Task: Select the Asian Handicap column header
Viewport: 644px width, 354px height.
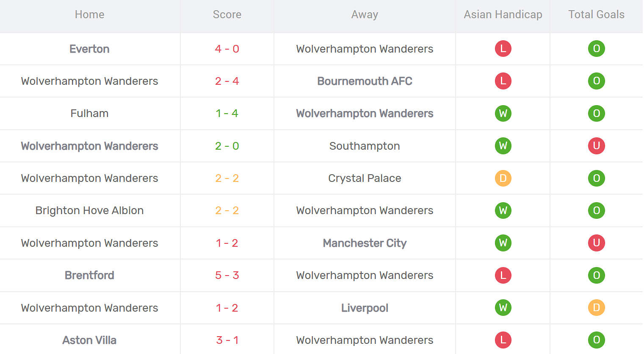Action: 503,15
